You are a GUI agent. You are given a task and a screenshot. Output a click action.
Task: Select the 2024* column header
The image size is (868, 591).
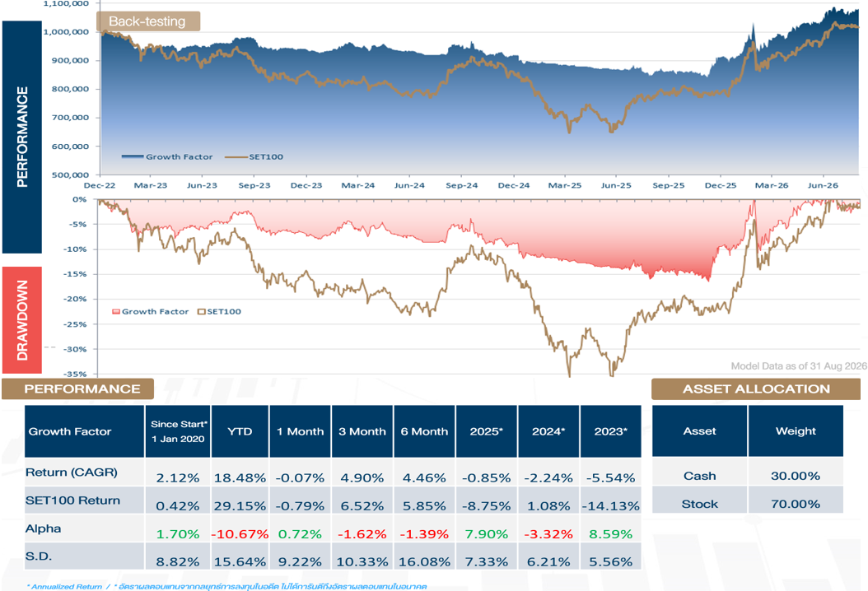coord(548,431)
